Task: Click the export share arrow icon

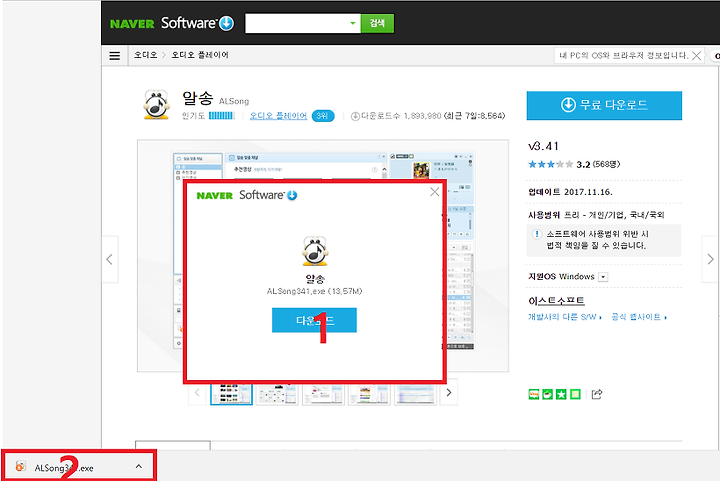Action: (596, 394)
